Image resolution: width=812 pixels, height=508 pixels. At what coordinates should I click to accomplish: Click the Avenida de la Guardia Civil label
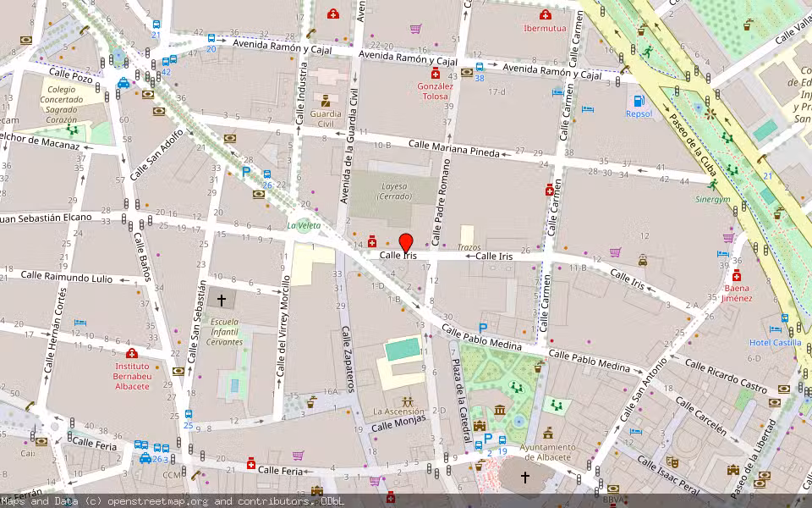(349, 146)
